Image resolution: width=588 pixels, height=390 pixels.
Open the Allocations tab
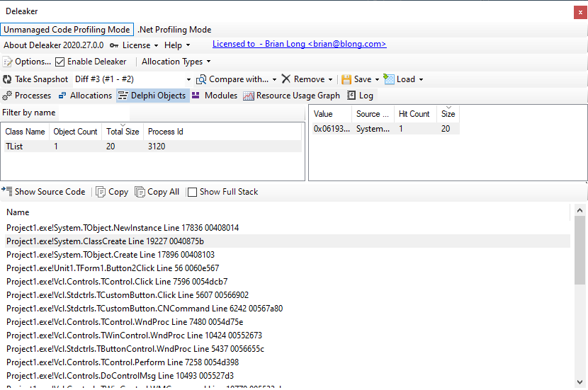pyautogui.click(x=85, y=96)
